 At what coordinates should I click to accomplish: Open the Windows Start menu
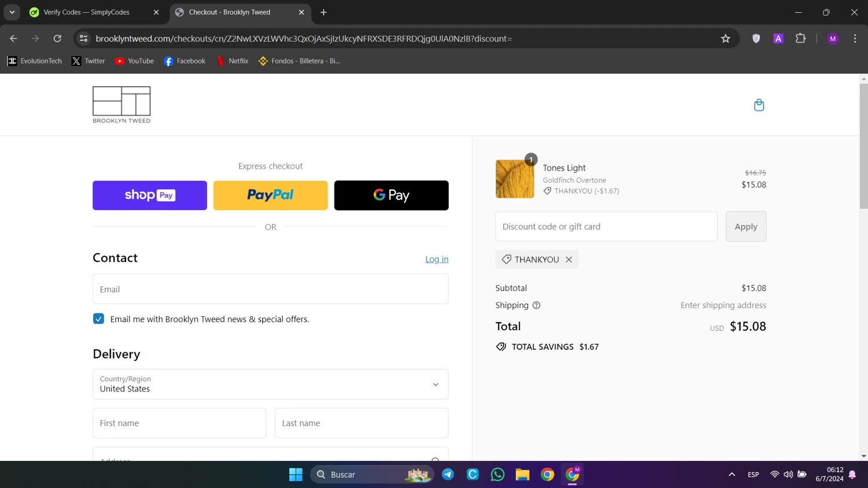click(296, 475)
